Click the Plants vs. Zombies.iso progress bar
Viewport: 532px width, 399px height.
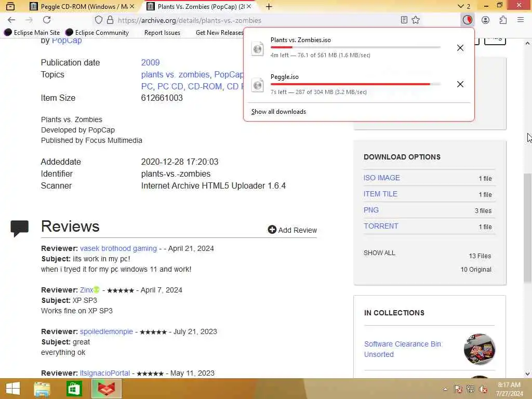[x=355, y=47]
